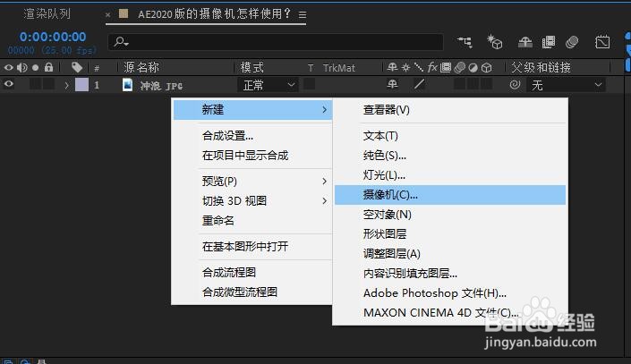Choose 摄像机(C)... from the new submenu
Viewport: 631px width, 364px height.
coord(450,195)
